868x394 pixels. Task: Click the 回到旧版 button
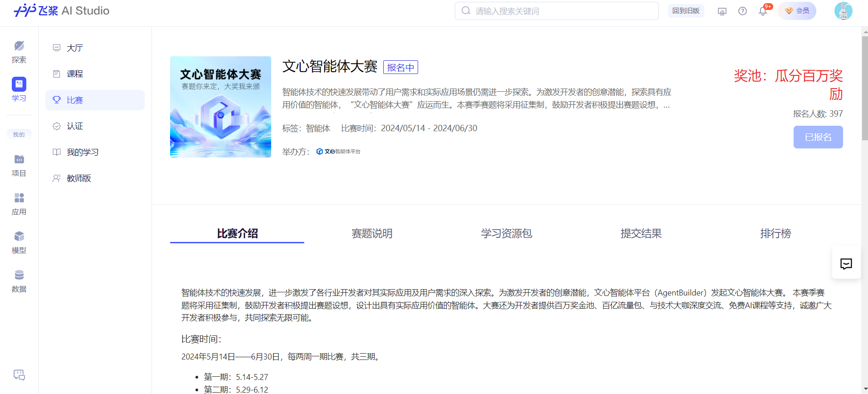(x=686, y=11)
